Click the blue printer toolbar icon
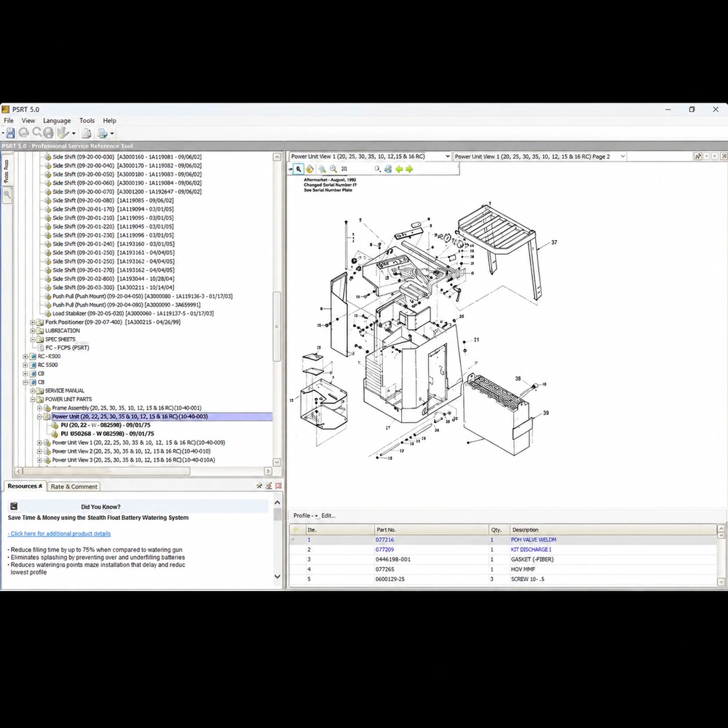Image resolution: width=728 pixels, height=728 pixels. pyautogui.click(x=102, y=134)
